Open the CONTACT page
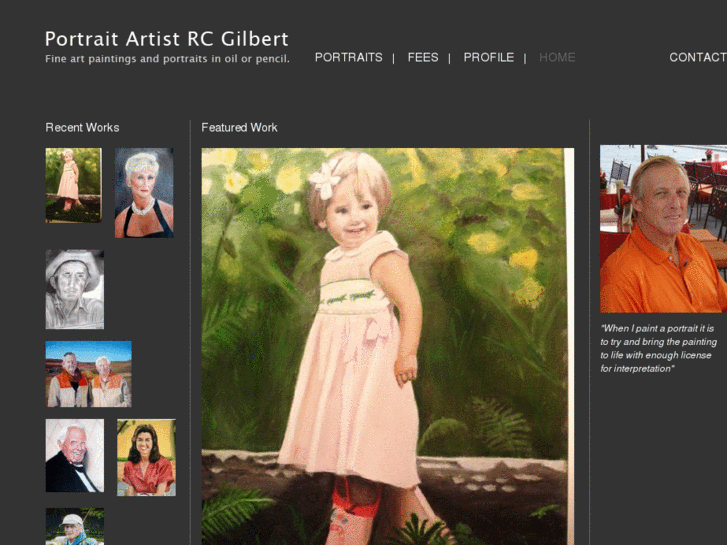This screenshot has height=545, width=727. tap(698, 58)
